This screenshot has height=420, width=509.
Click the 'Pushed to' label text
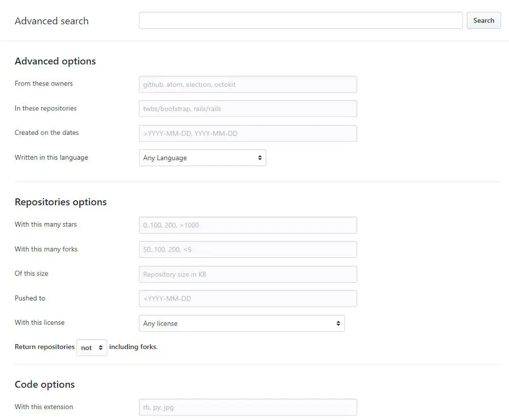(30, 298)
